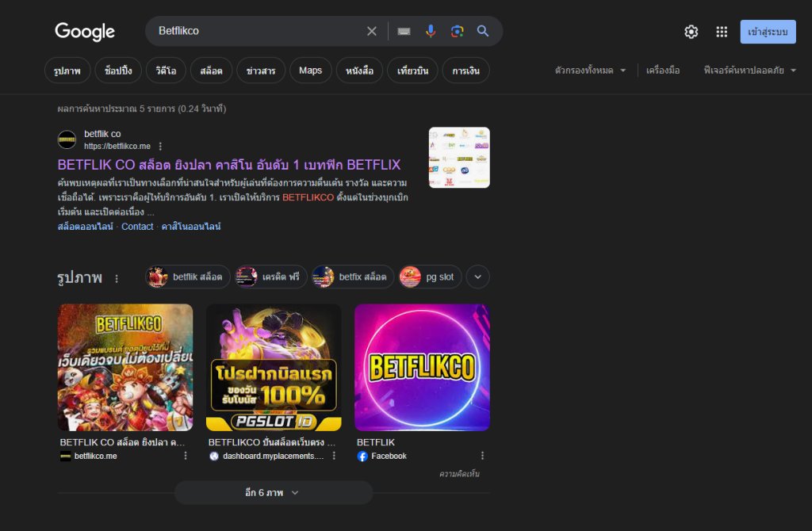
Task: Open the BETFLIK image caption text
Action: coord(376,442)
